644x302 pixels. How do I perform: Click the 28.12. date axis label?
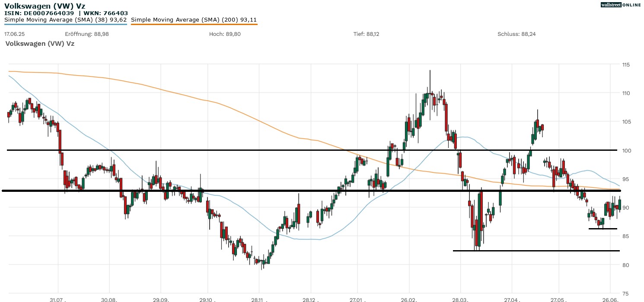click(x=310, y=299)
